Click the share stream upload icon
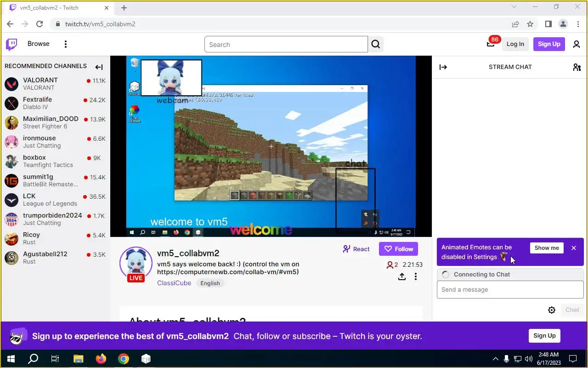The height and width of the screenshot is (368, 588). (402, 276)
